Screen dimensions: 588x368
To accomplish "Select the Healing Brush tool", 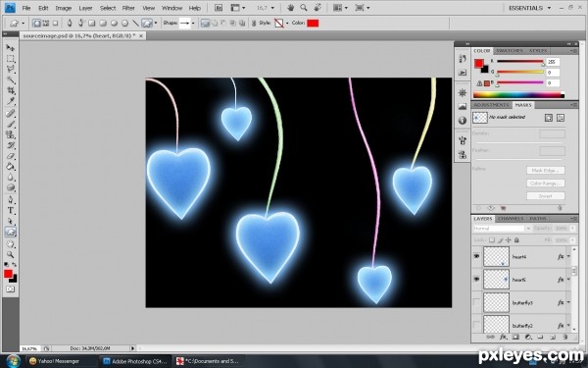I will 10,113.
